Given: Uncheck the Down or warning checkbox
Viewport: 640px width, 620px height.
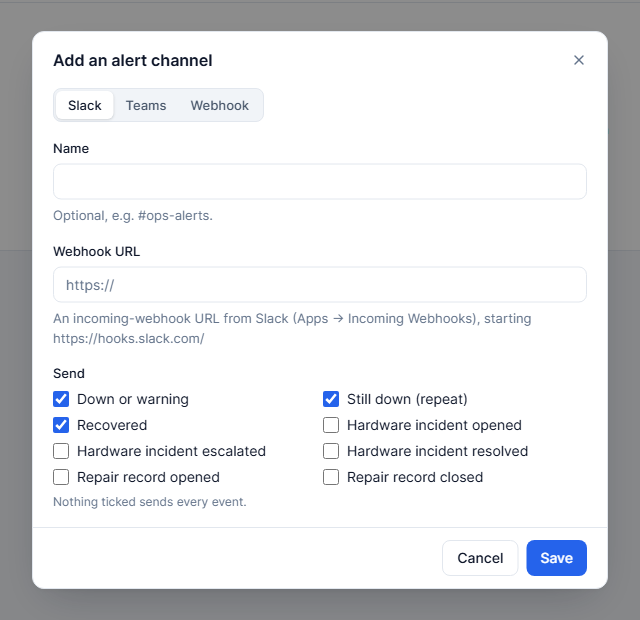Looking at the screenshot, I should pos(61,399).
